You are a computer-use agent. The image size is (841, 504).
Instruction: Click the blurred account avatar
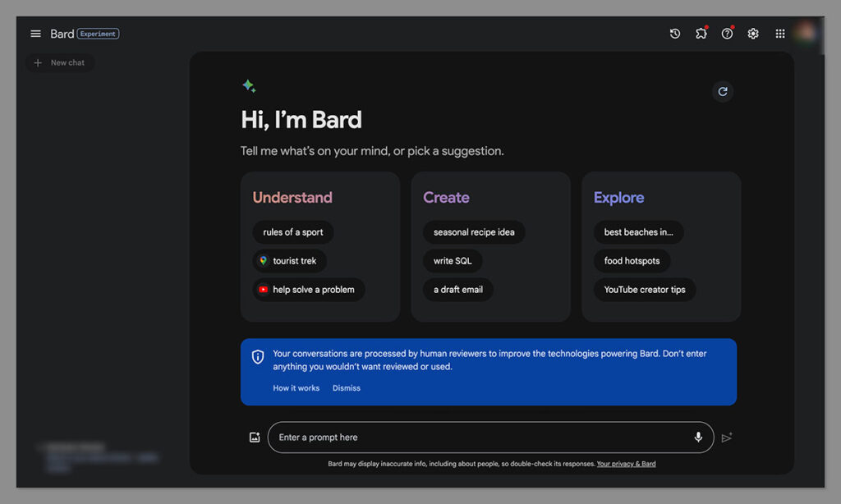point(805,33)
